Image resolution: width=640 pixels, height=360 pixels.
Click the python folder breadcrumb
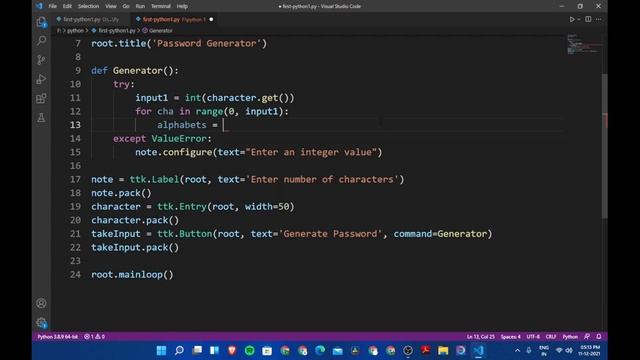pos(75,31)
